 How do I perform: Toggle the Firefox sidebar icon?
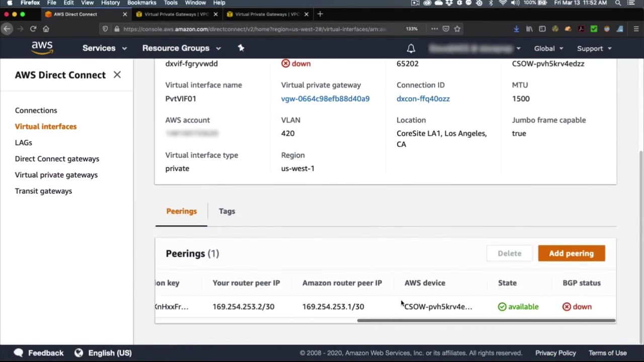pos(542,29)
